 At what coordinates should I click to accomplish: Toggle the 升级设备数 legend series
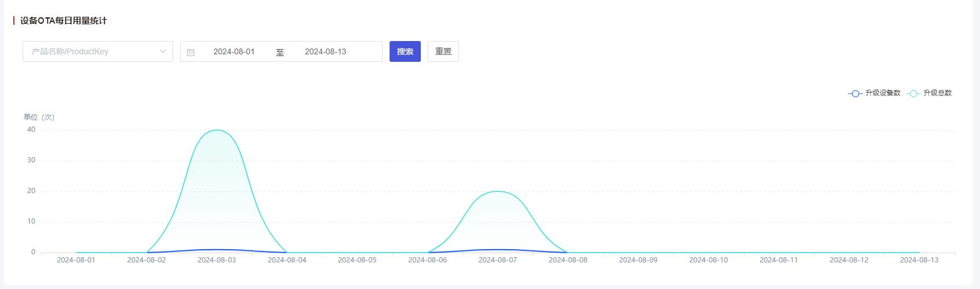tap(874, 93)
